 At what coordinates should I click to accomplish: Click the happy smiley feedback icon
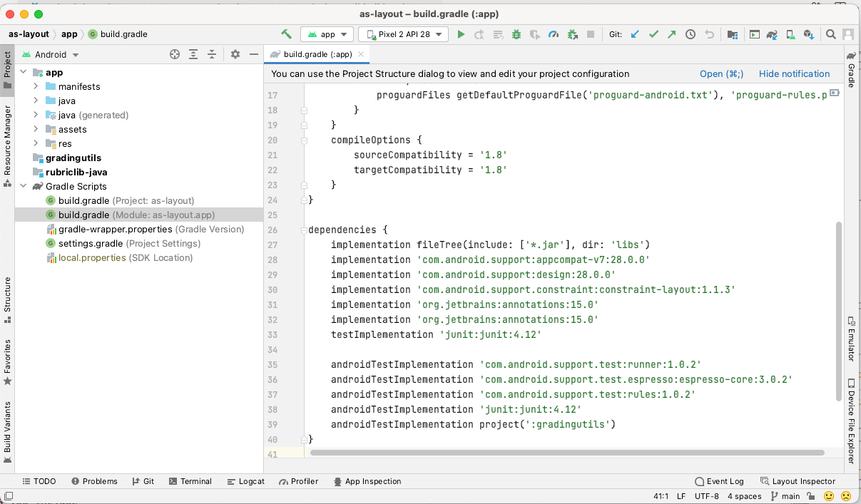pos(829,496)
